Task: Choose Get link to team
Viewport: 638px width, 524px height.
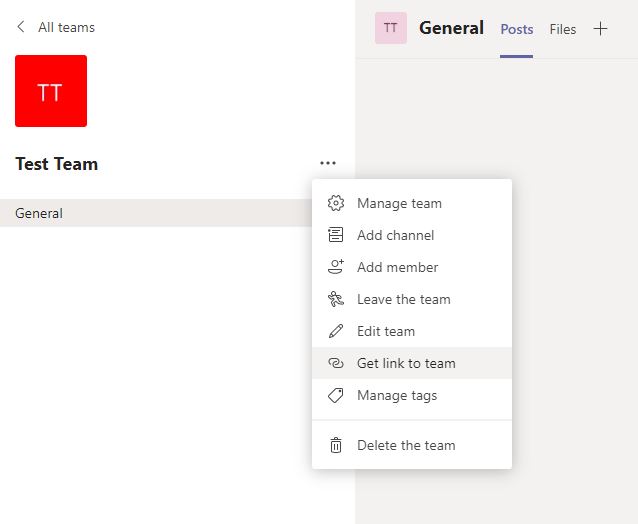Action: [412, 363]
